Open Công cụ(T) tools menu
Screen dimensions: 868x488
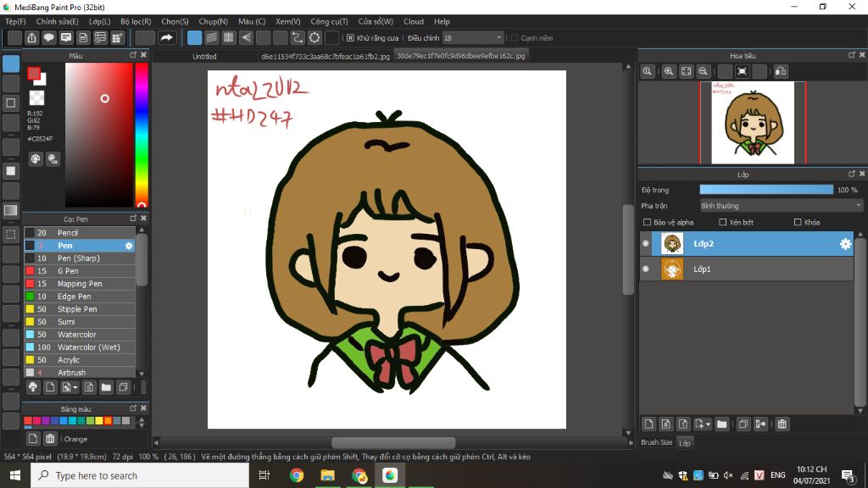(x=329, y=21)
